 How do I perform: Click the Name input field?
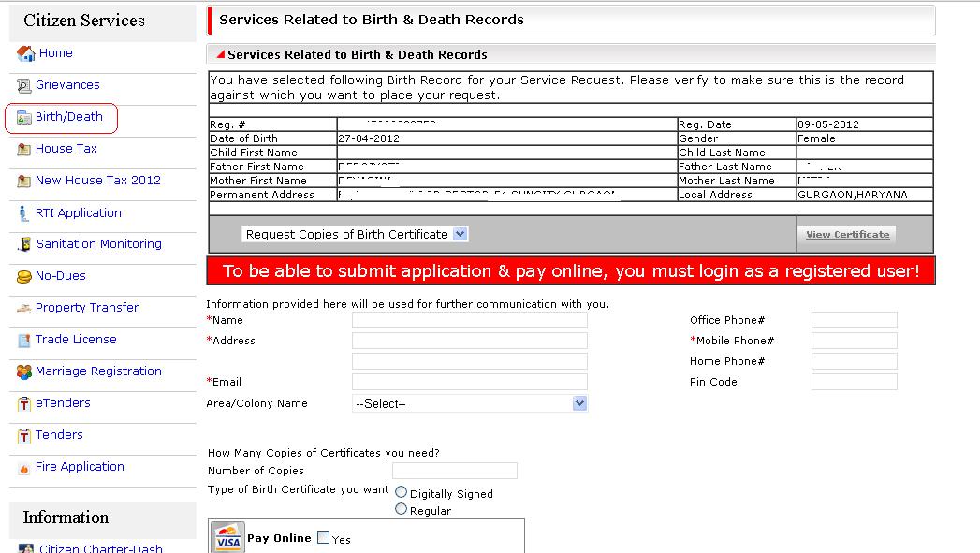coord(469,321)
